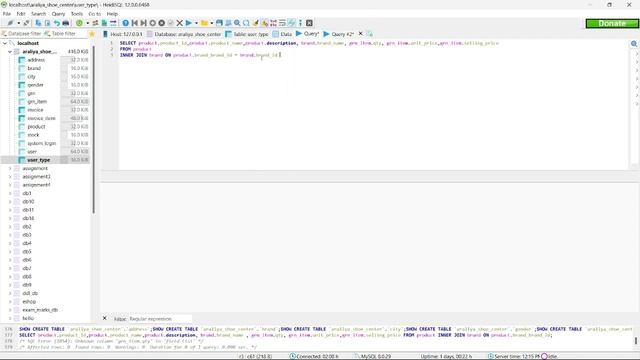640x360 pixels.
Task: Click the database tree vertical scrollbar
Action: 93,130
